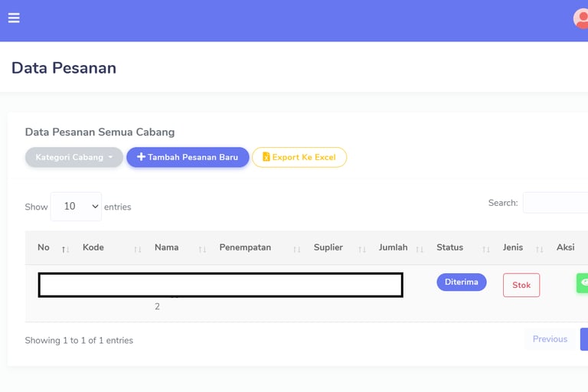Click the Search input field
Screen dimensions: 588x392
(x=556, y=203)
